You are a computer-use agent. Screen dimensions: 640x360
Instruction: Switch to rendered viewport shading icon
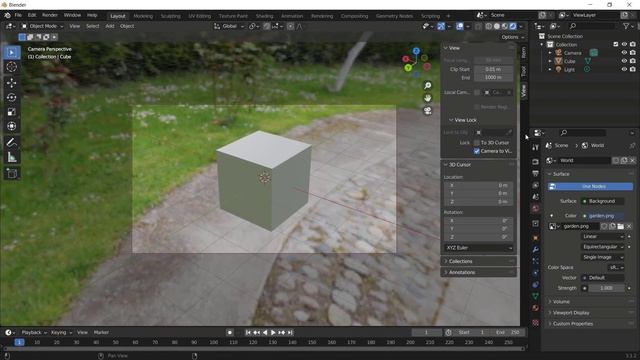click(513, 26)
